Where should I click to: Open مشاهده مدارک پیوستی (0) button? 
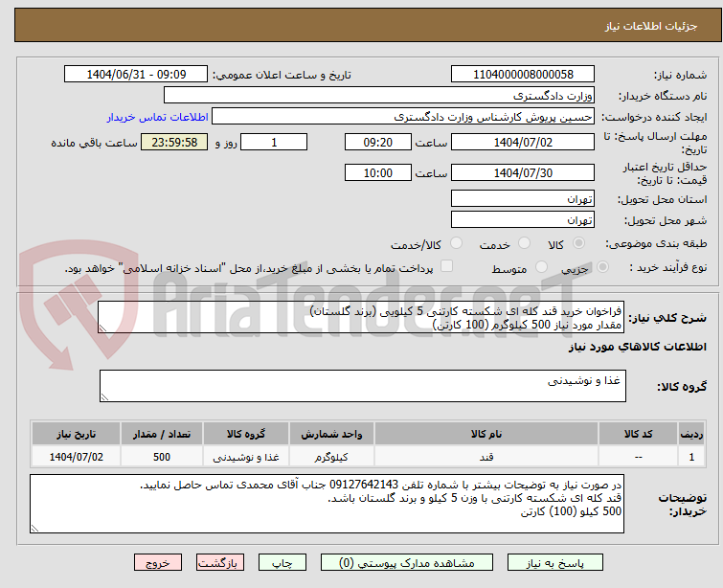[x=407, y=563]
